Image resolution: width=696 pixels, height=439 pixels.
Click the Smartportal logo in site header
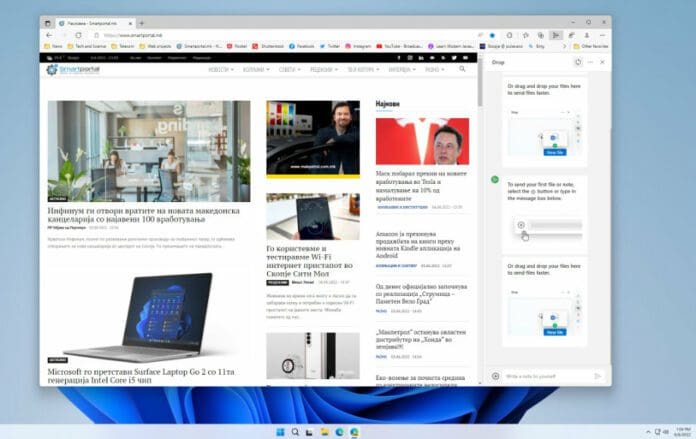click(x=78, y=70)
